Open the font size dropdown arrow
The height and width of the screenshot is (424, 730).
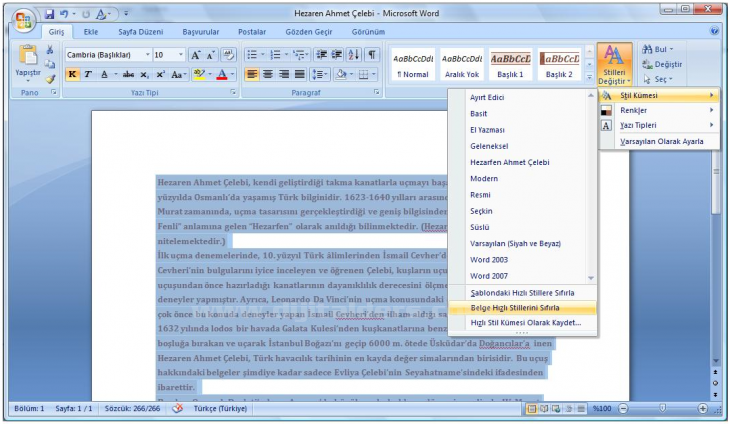point(181,55)
